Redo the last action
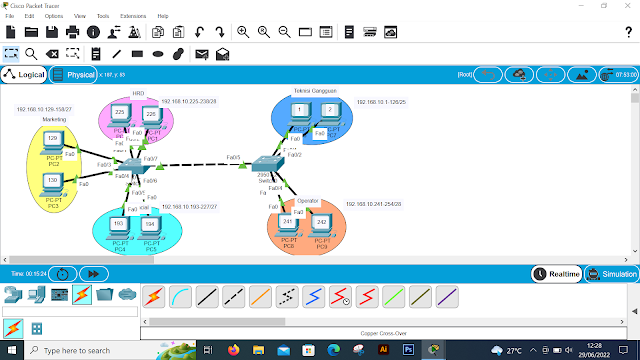The height and width of the screenshot is (360, 640). (x=220, y=32)
